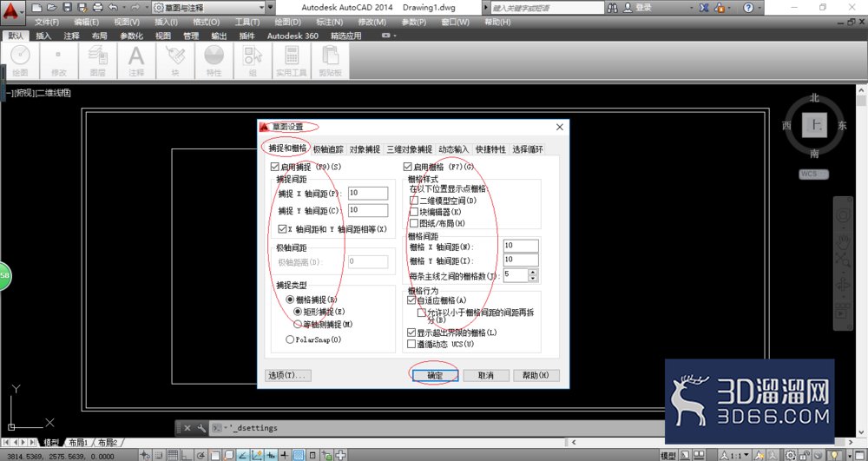Click the 取消 button
Image resolution: width=868 pixels, height=461 pixels.
pos(485,375)
